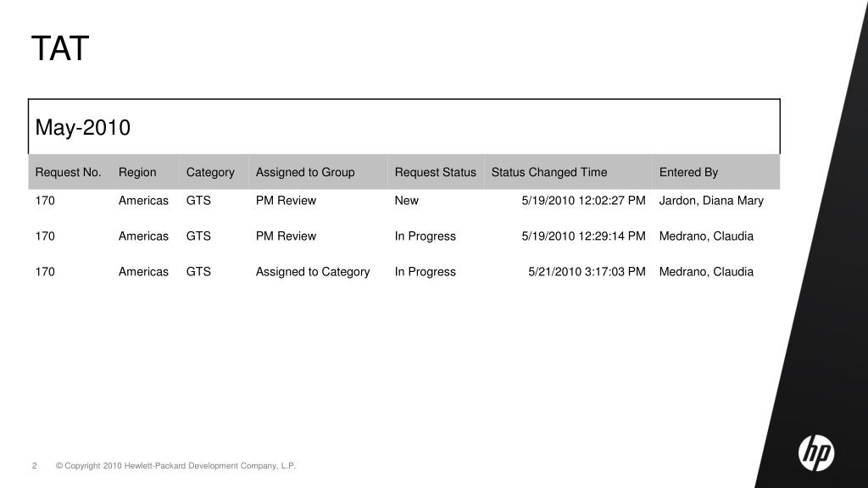Click the May-2010 table heading
Image resolution: width=868 pixels, height=488 pixels.
pos(82,127)
